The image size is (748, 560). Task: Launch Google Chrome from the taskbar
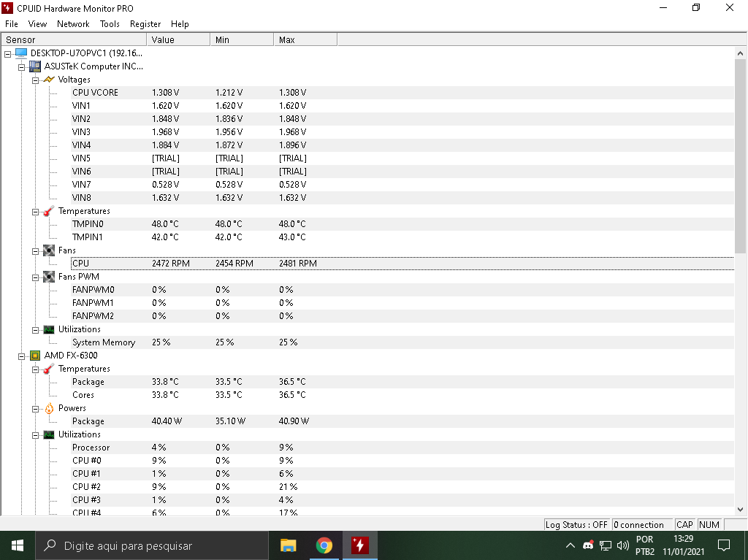click(x=324, y=545)
